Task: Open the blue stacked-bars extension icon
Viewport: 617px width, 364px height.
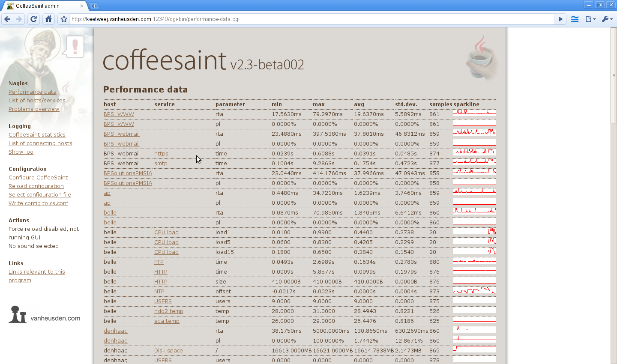Action: pyautogui.click(x=575, y=19)
